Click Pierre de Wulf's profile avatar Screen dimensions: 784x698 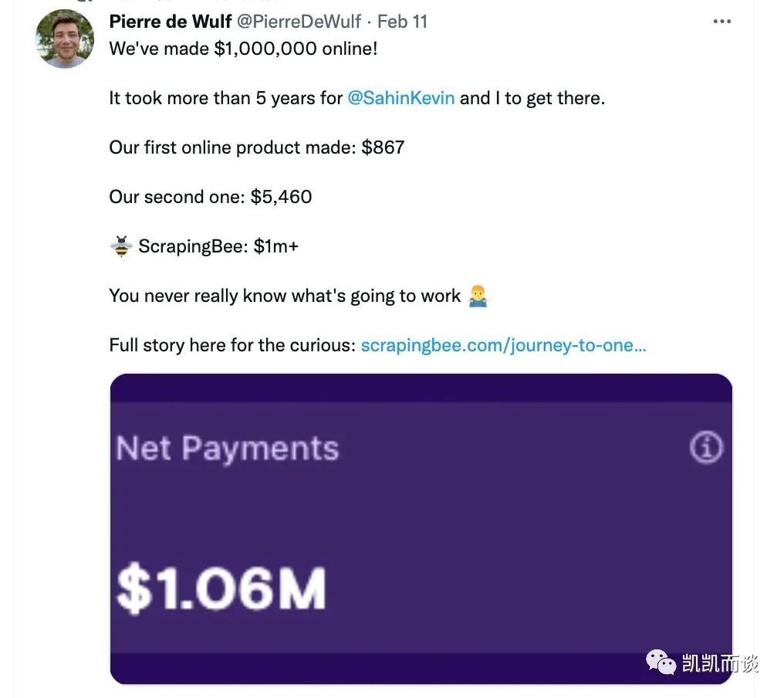tap(65, 39)
